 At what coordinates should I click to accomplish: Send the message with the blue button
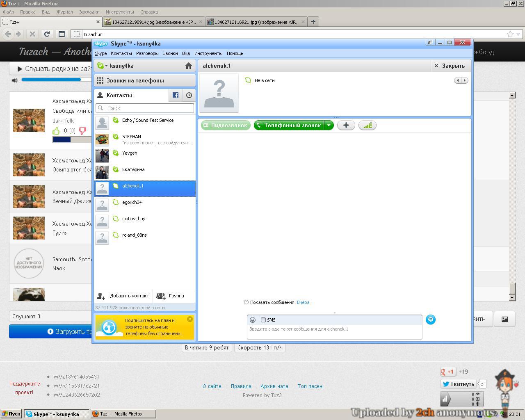[430, 320]
